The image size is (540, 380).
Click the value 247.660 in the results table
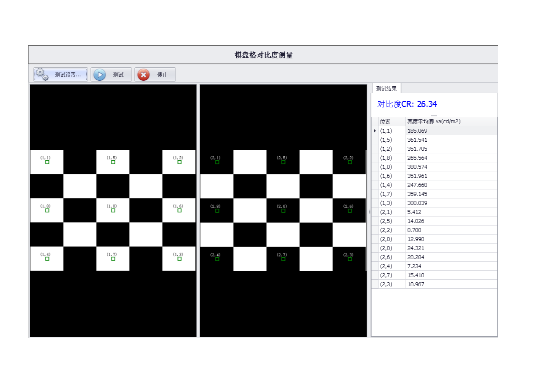pos(417,185)
